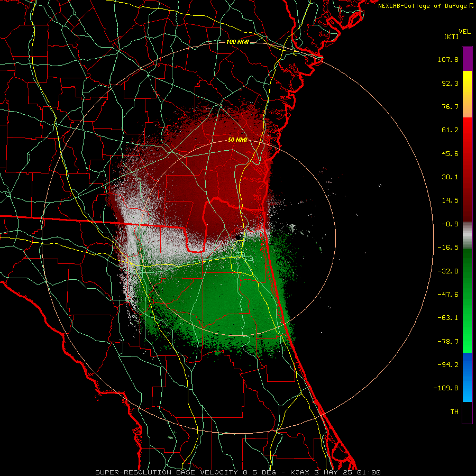The height and width of the screenshot is (476, 476).
Task: Click the 100 NMI range ring label
Action: (x=237, y=42)
